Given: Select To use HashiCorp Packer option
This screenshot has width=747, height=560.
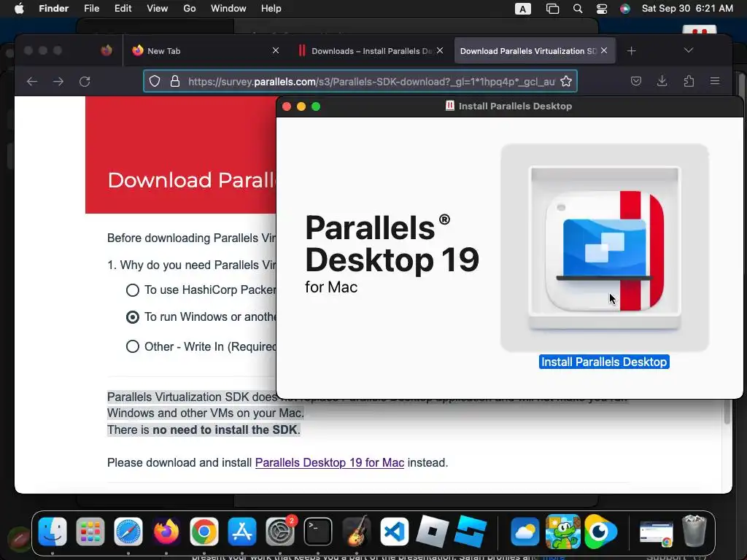Looking at the screenshot, I should (133, 290).
